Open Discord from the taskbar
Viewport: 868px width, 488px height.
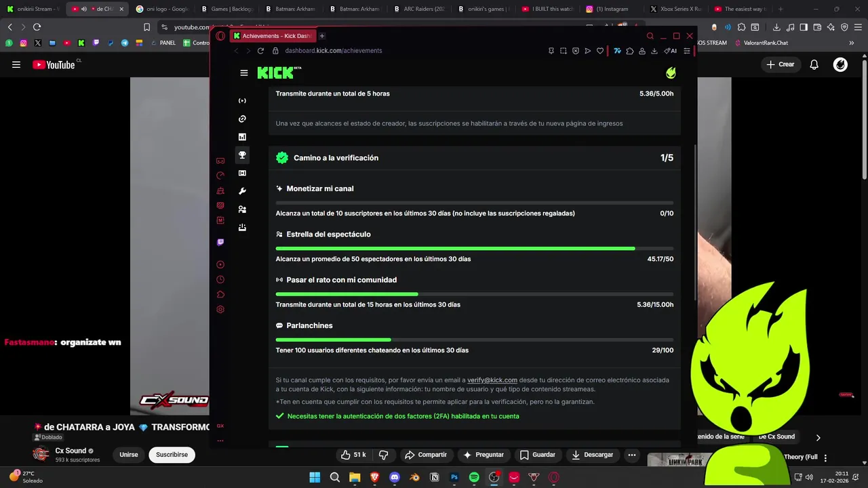(395, 477)
